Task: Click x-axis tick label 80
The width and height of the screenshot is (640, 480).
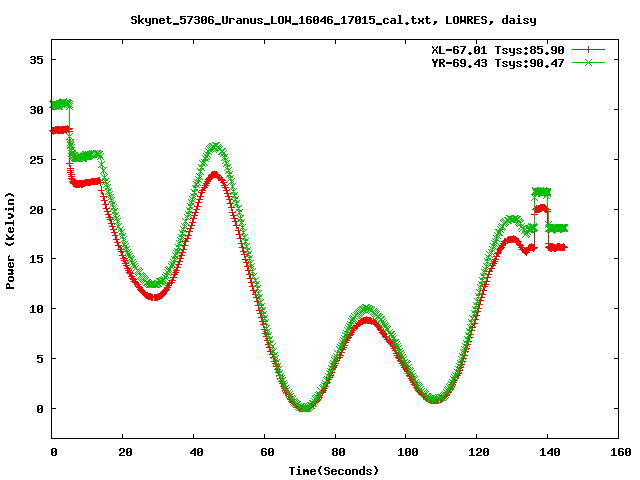Action: tap(338, 452)
